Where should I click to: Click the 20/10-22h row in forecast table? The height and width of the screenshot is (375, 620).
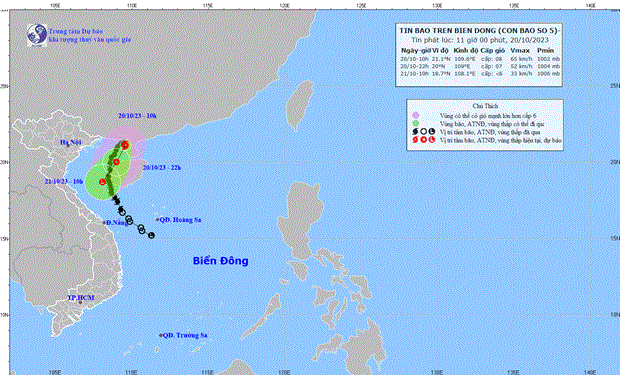pyautogui.click(x=480, y=66)
